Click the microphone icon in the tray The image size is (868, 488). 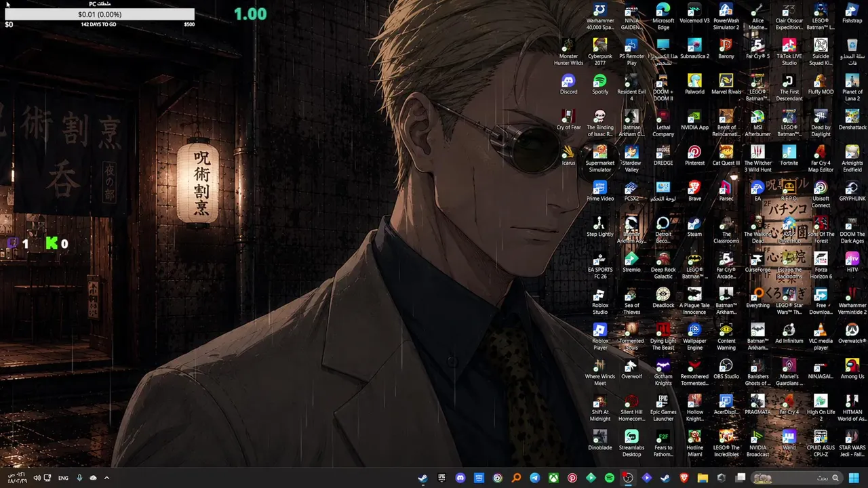pyautogui.click(x=79, y=478)
